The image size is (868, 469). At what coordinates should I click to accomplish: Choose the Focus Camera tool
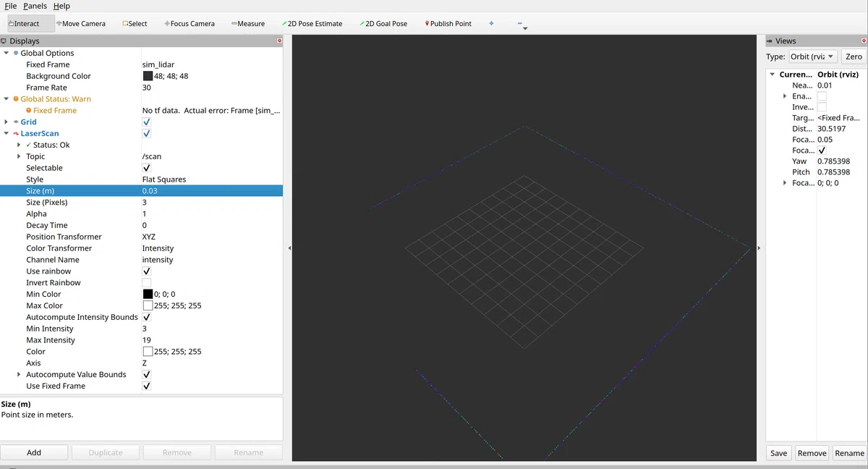pyautogui.click(x=190, y=24)
